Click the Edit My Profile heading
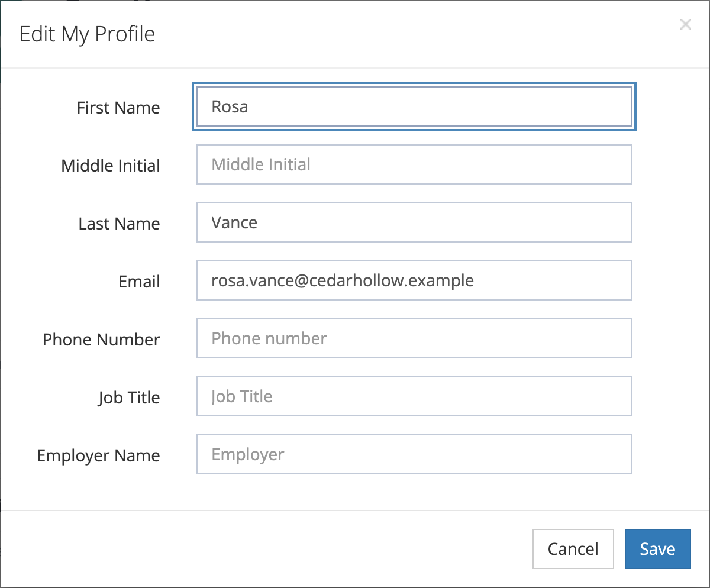This screenshot has height=588, width=710. [88, 34]
